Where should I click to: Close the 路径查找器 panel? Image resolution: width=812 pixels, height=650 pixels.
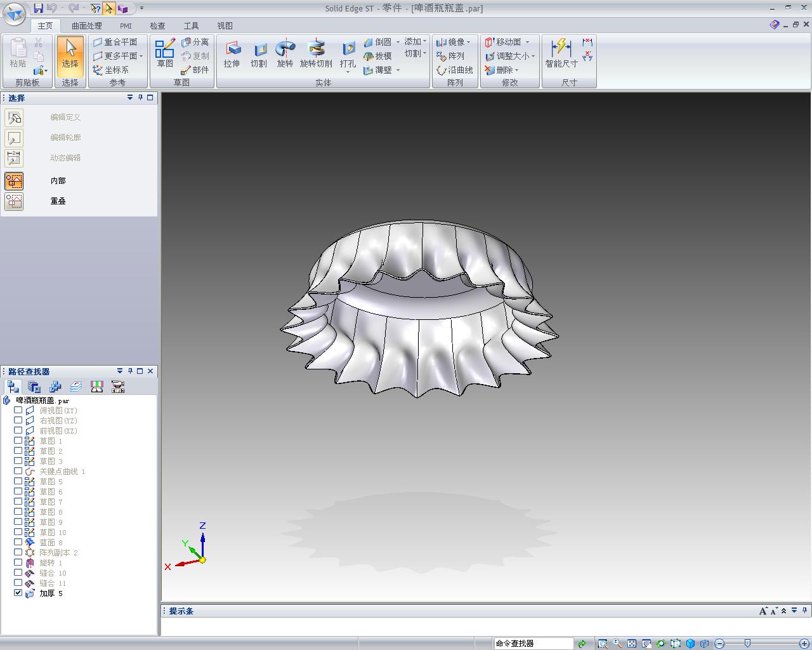150,371
